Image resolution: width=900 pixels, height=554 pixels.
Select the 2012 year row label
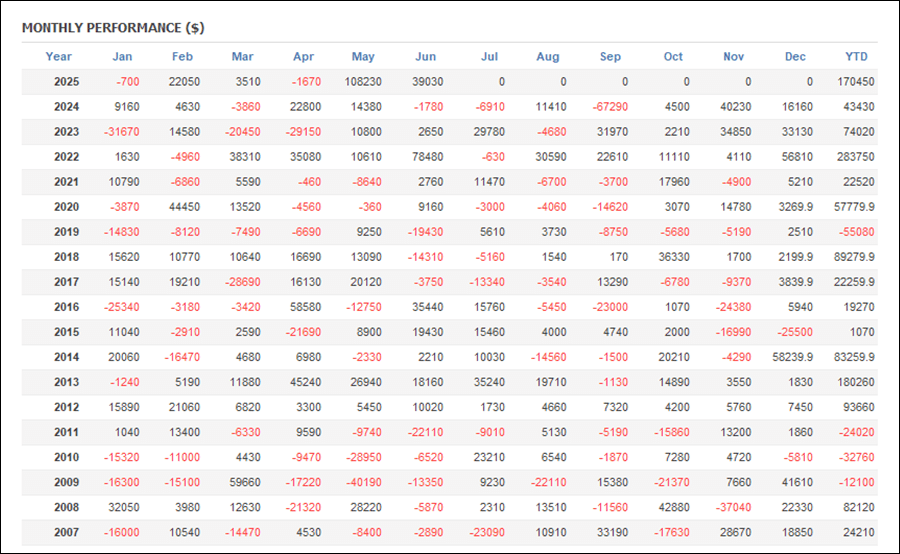tap(67, 407)
